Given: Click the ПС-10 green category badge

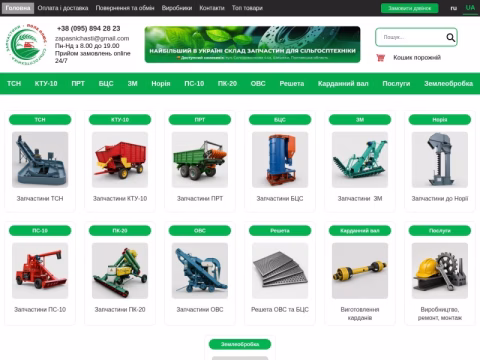Looking at the screenshot, I should 40,231.
